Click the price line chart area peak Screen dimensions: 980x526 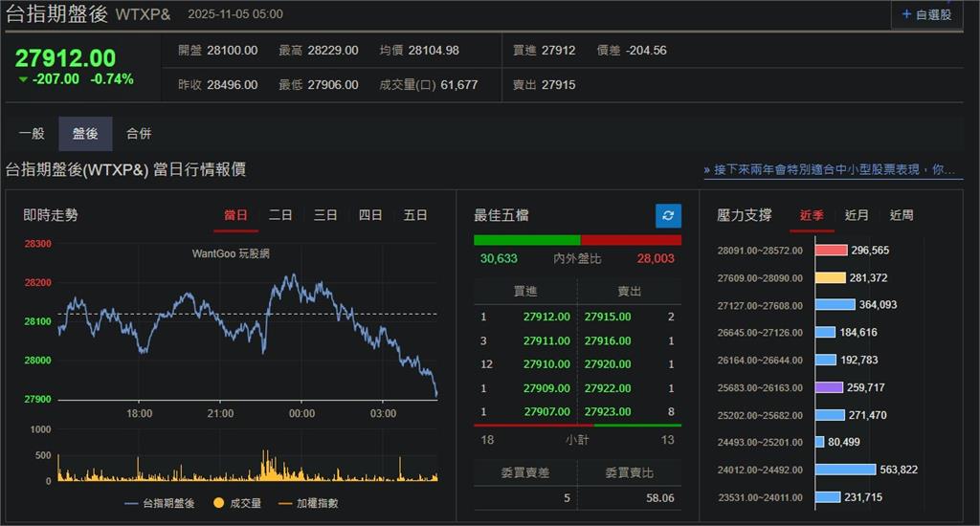pyautogui.click(x=292, y=276)
